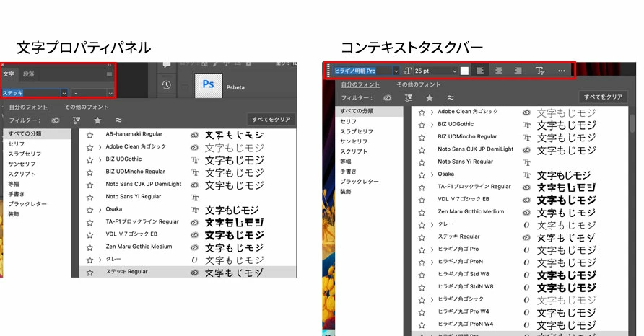Open white text color swatch in task bar
644x336 pixels.
click(x=464, y=71)
